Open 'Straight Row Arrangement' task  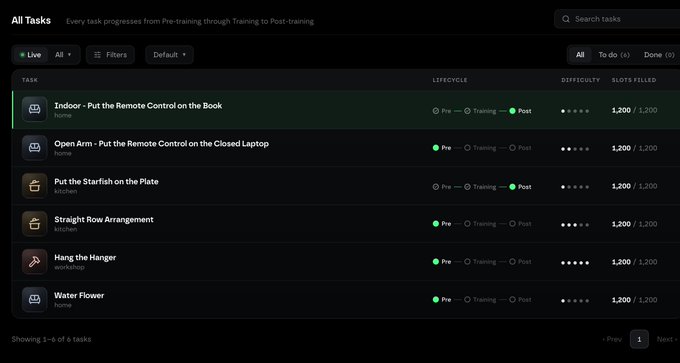tap(104, 219)
